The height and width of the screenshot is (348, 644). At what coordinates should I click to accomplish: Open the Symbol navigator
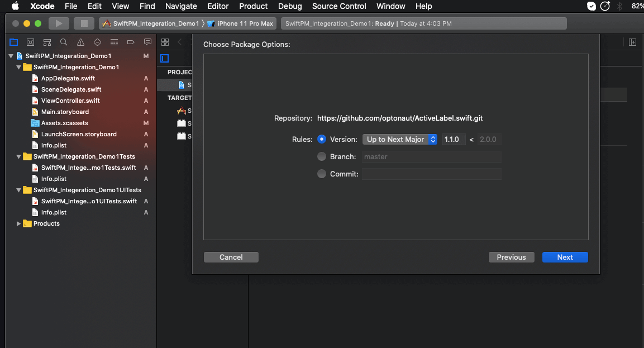tap(47, 42)
